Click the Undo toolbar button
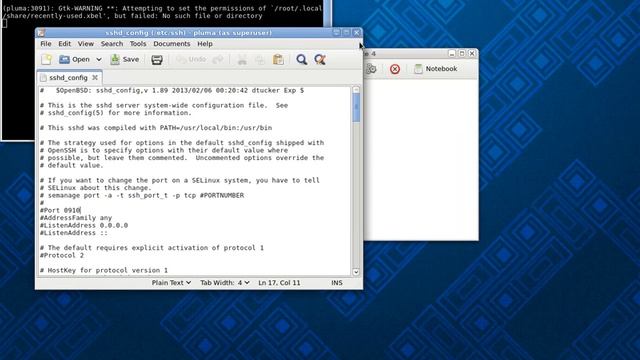This screenshot has height=360, width=640. click(x=191, y=60)
